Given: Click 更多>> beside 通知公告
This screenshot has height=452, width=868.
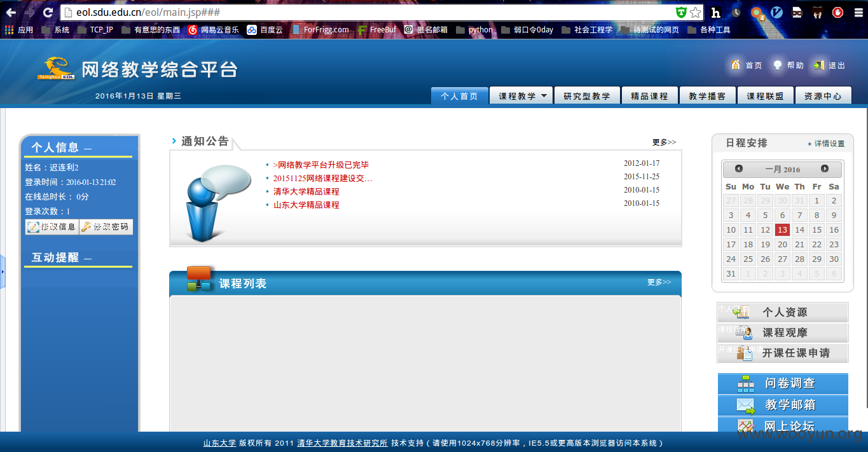Looking at the screenshot, I should coord(664,142).
